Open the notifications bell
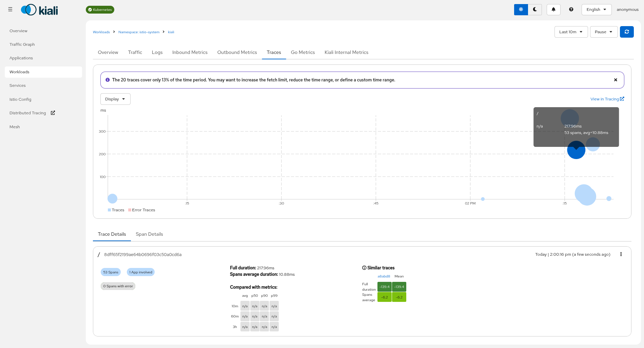Viewport: 644px width, 348px height. (x=553, y=9)
